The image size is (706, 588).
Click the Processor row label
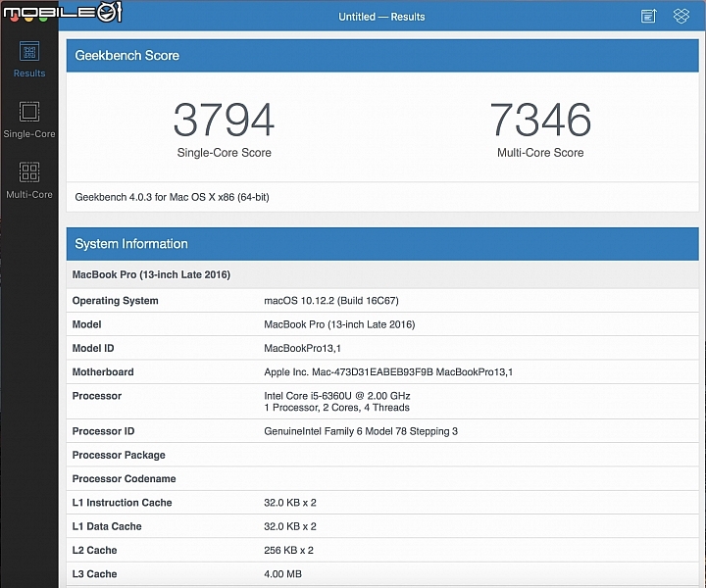point(97,396)
